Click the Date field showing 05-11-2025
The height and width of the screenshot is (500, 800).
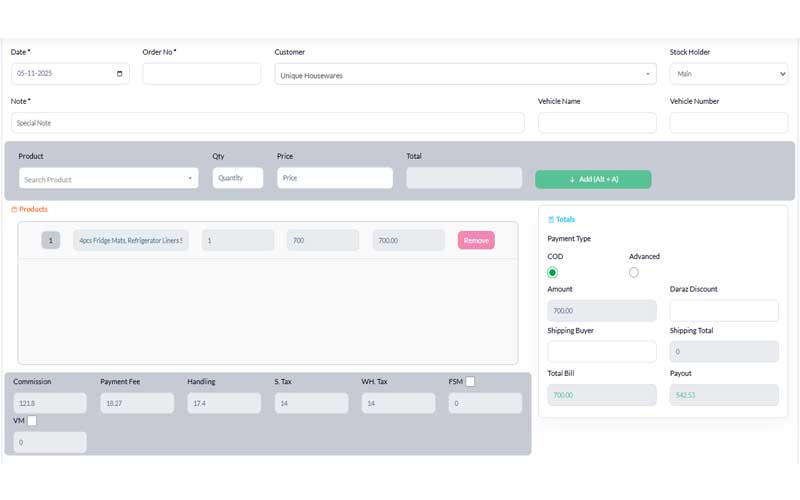(70, 73)
